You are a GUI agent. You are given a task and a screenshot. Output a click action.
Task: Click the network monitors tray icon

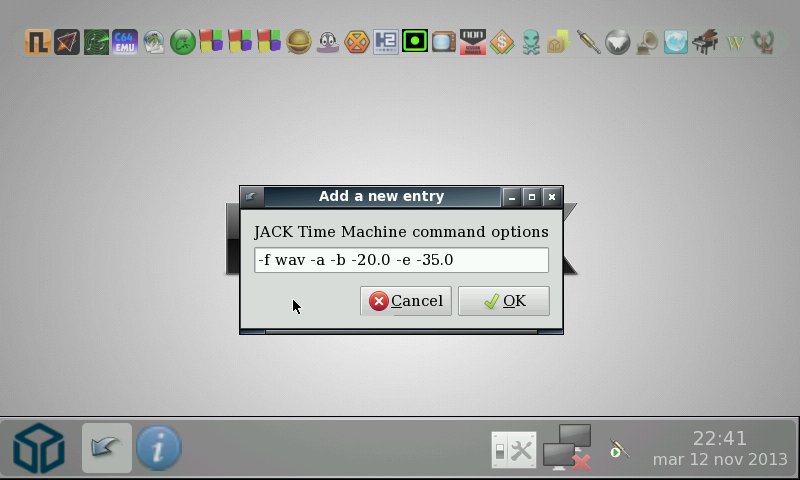click(567, 447)
